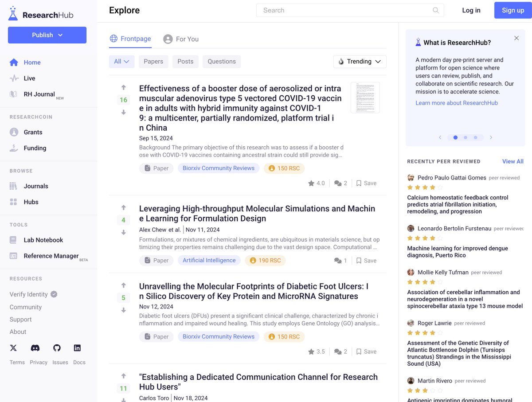Open the Trending sort dropdown
The height and width of the screenshot is (402, 532).
[x=360, y=62]
